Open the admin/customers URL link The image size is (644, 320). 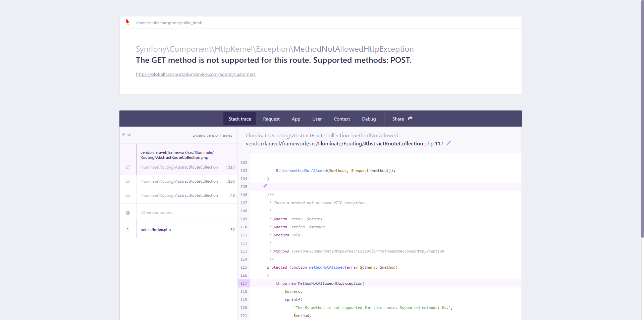coord(196,75)
